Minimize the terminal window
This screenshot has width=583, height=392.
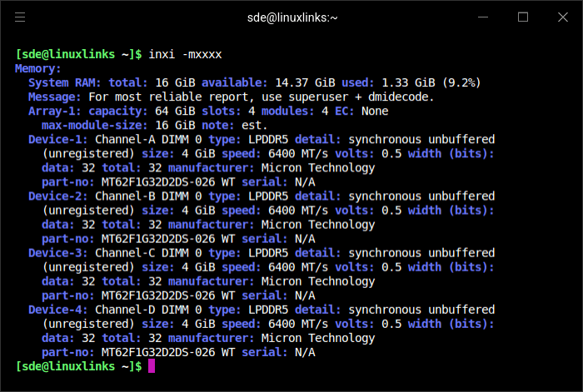(x=485, y=17)
